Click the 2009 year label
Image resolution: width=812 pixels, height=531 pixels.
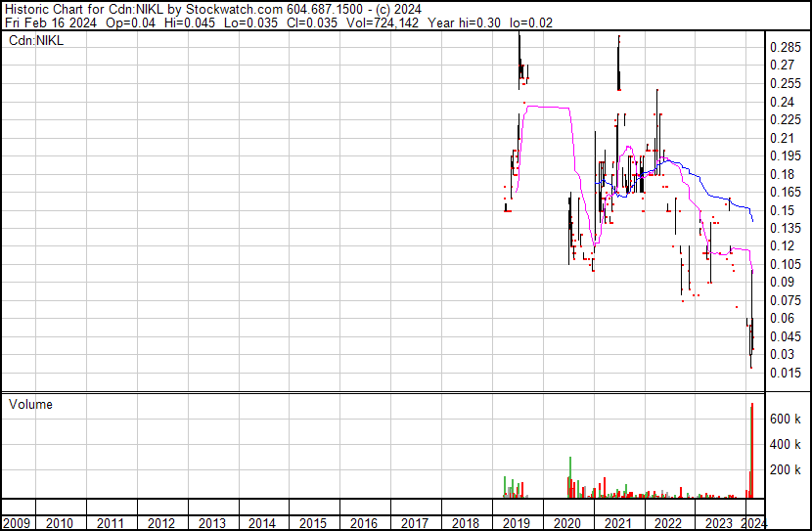click(17, 523)
